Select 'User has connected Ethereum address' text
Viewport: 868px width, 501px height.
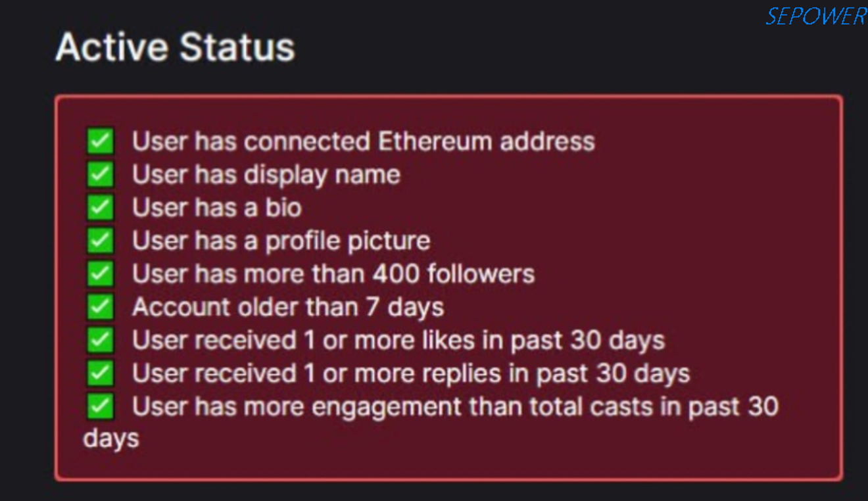pos(364,141)
